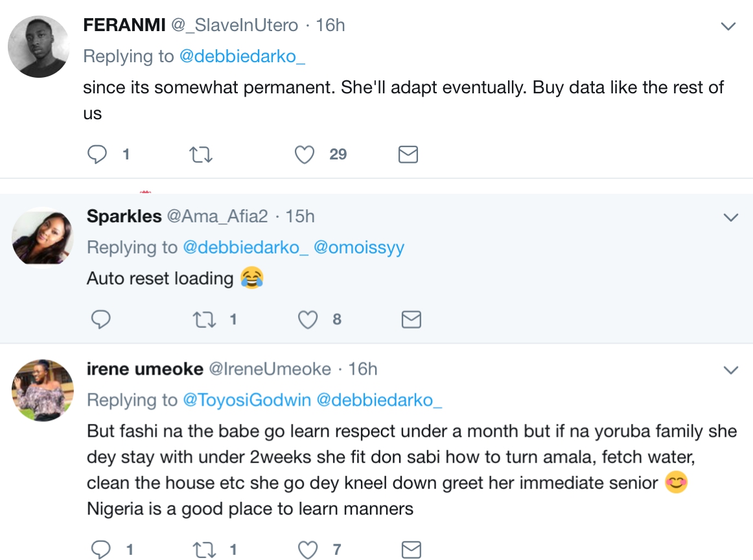This screenshot has width=753, height=560.
Task: Like irene umeoke's tweet
Action: 308,550
